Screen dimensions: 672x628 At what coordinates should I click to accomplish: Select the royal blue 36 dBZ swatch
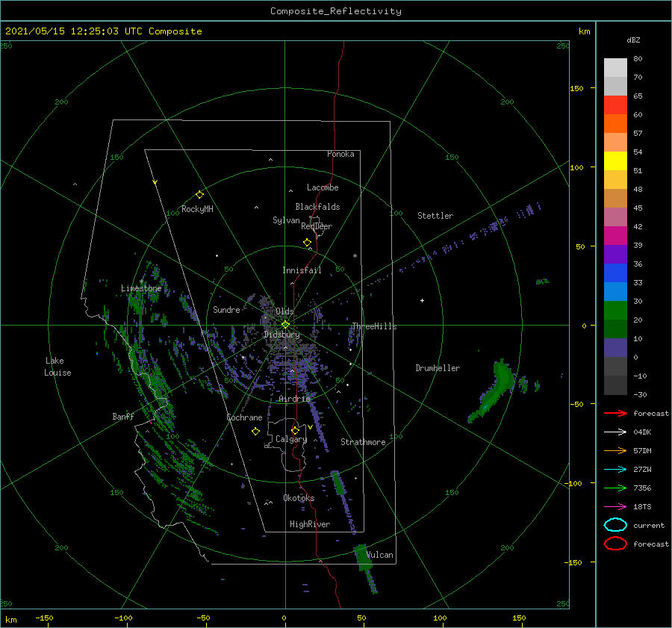pos(615,273)
